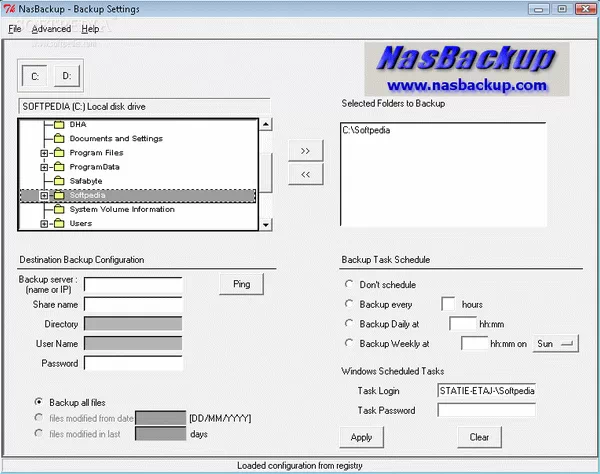Remove folder with the << button
The image size is (600, 474).
point(305,174)
